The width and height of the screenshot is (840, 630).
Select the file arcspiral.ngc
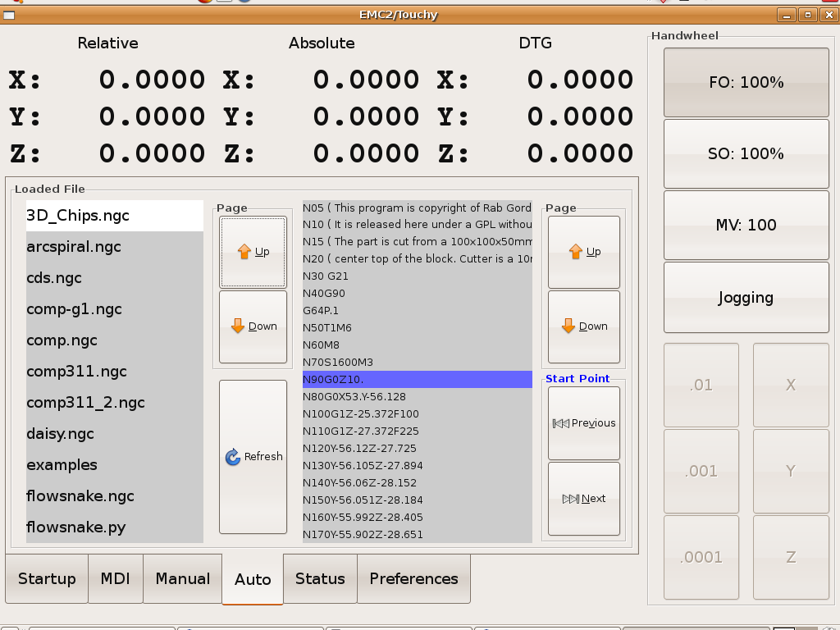tap(115, 247)
